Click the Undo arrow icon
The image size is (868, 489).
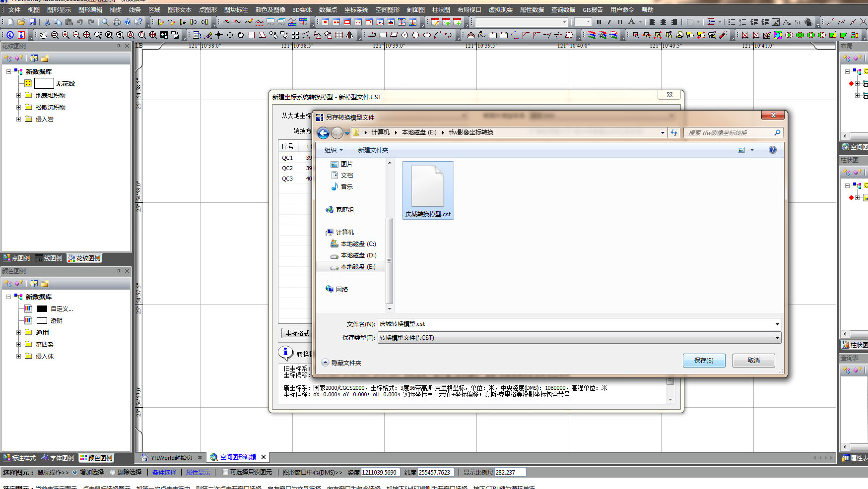coord(80,22)
